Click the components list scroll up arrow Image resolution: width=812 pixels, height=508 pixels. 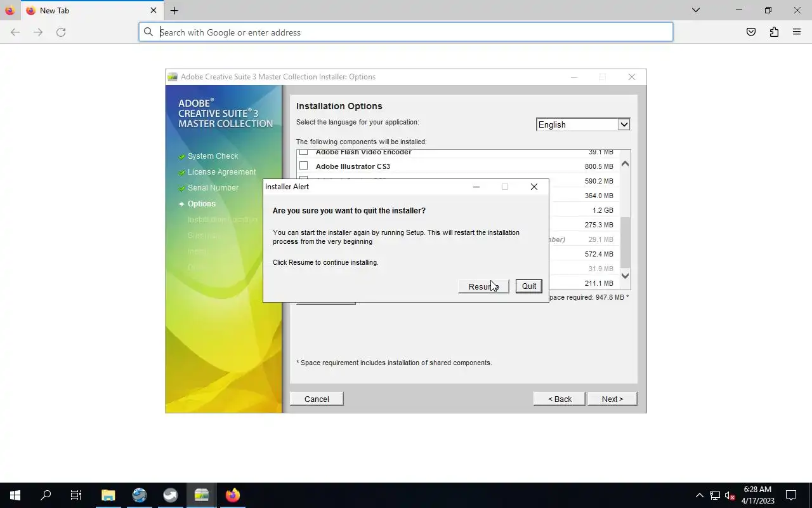tap(625, 164)
